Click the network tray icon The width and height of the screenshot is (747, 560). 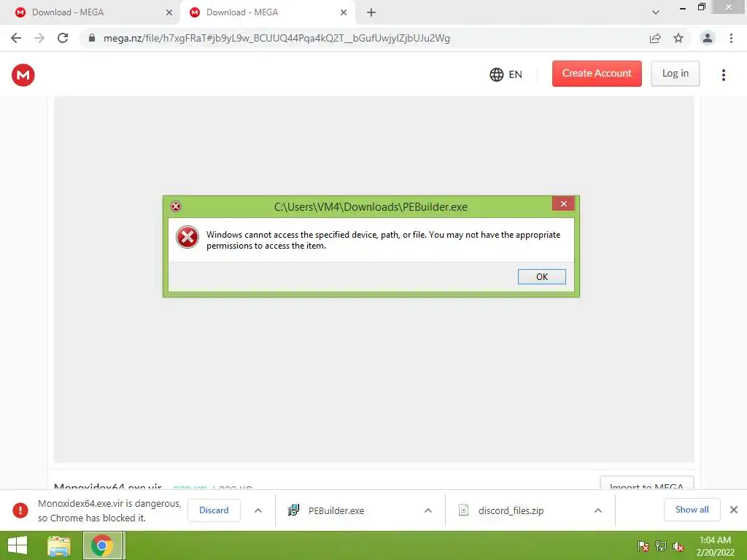click(x=661, y=546)
